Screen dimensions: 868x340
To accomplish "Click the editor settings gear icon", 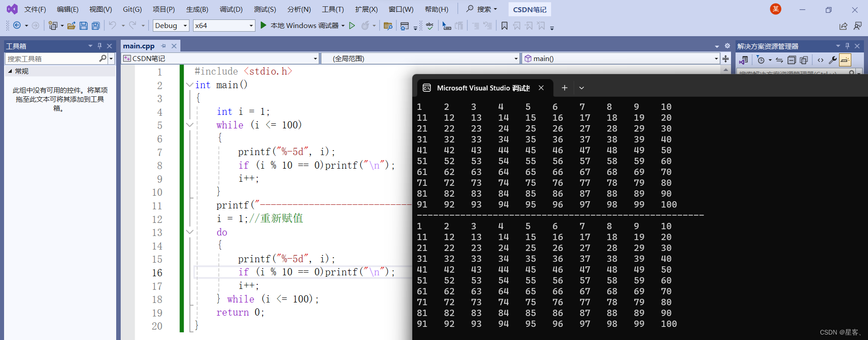I will pos(727,46).
